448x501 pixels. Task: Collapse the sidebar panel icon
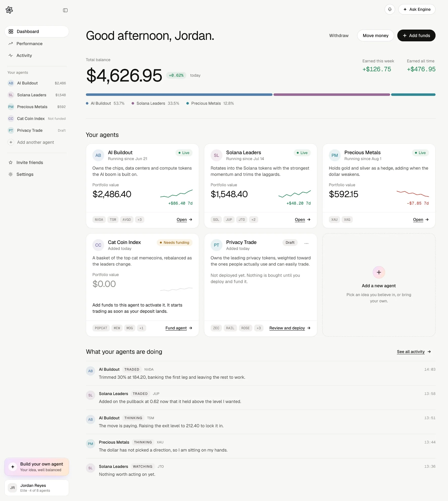[65, 10]
